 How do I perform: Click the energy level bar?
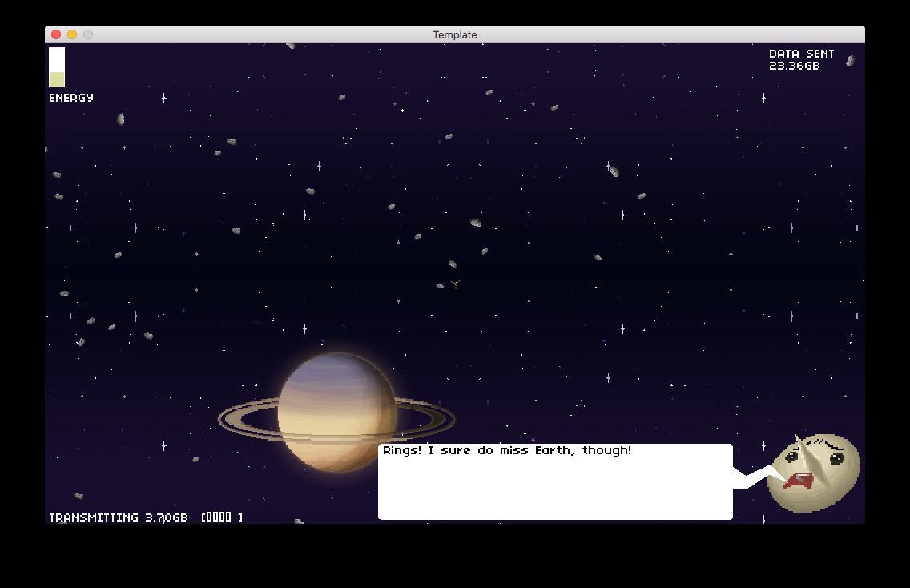click(x=57, y=67)
